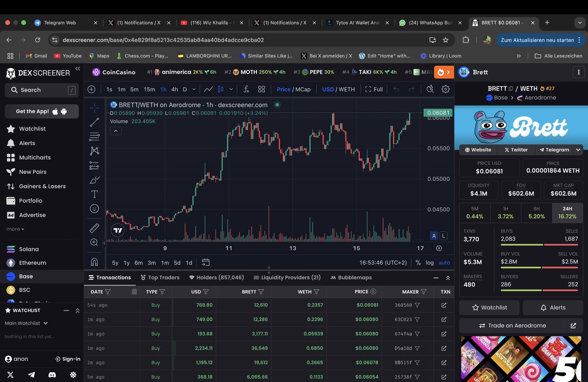588x382 pixels.
Task: Open the TYPE column filter
Action: point(162,291)
